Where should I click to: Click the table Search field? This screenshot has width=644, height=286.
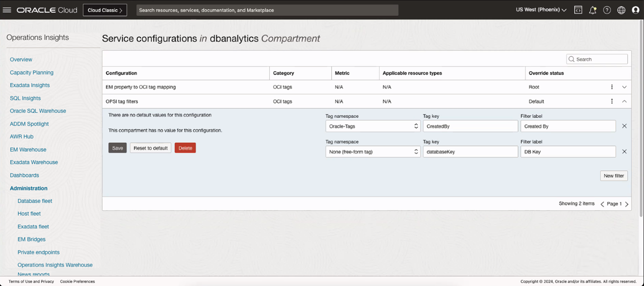(597, 59)
